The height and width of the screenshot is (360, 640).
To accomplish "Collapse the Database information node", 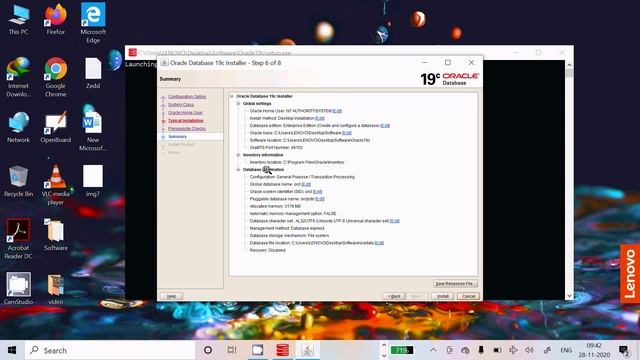I will click(x=238, y=170).
